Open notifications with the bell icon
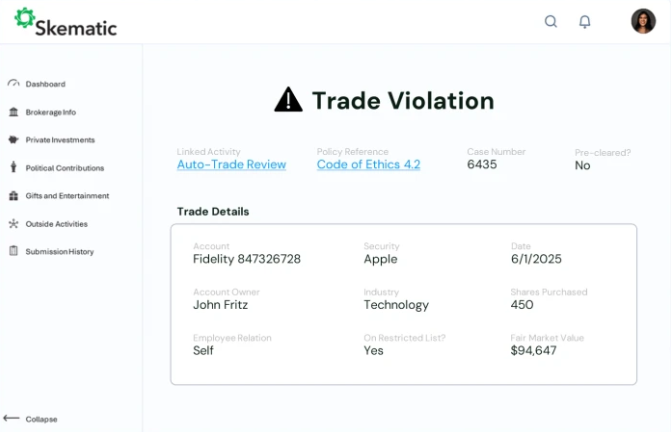The width and height of the screenshot is (671, 432). 585,21
